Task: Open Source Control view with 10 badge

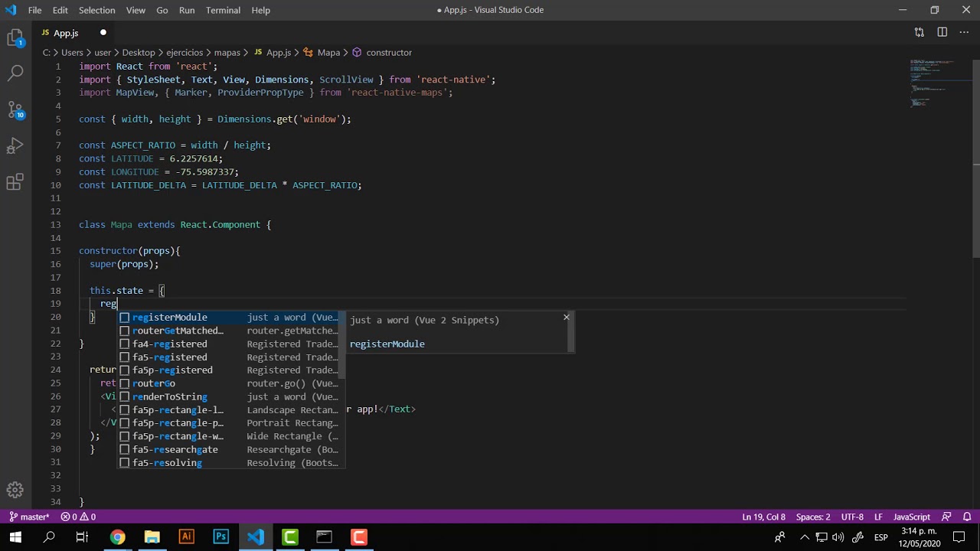Action: pyautogui.click(x=15, y=109)
